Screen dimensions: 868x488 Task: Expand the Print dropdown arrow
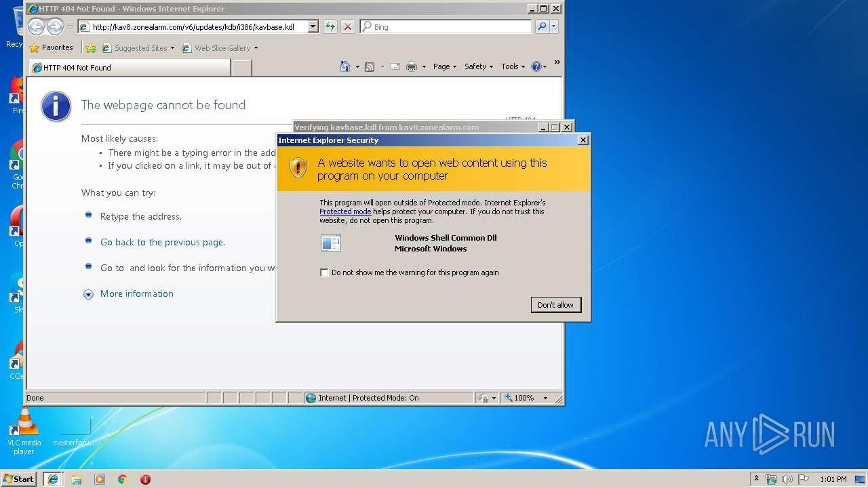[x=424, y=66]
